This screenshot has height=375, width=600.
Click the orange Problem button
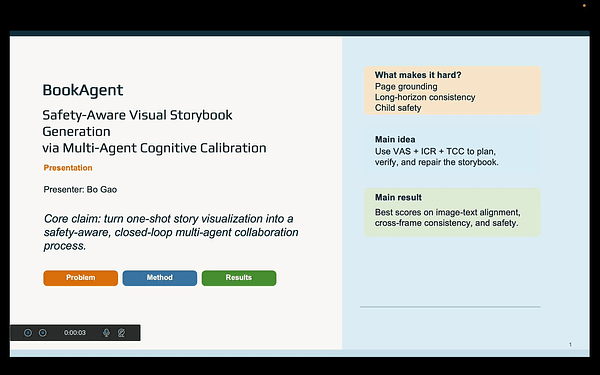[81, 278]
